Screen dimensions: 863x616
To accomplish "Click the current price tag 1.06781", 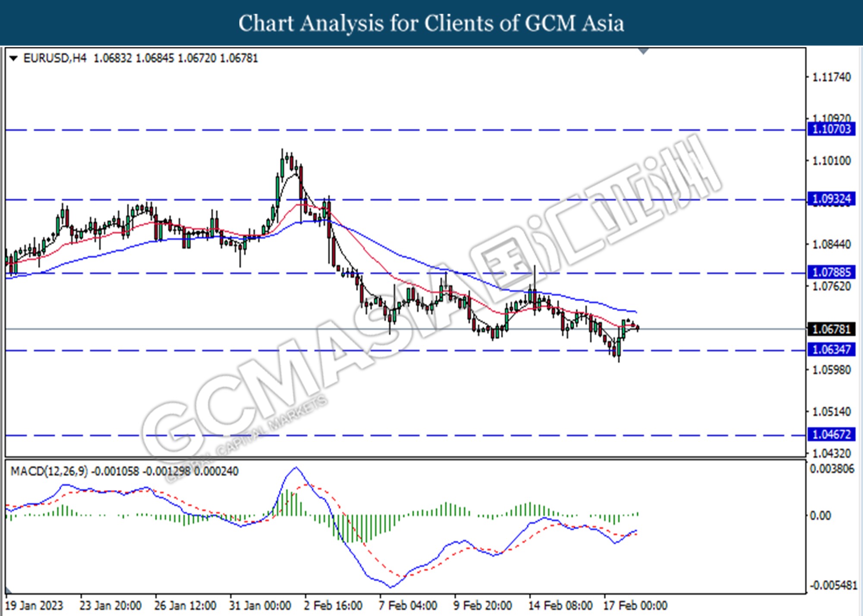I will pyautogui.click(x=831, y=329).
